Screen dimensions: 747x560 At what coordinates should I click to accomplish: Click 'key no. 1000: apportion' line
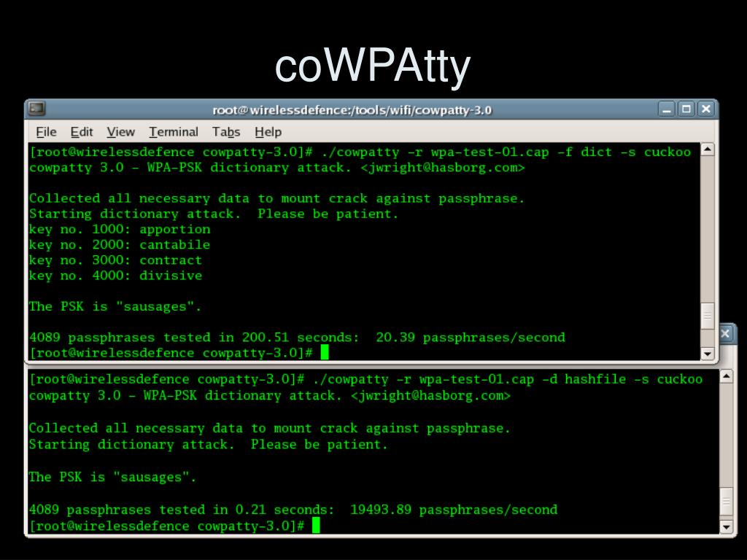(x=120, y=230)
